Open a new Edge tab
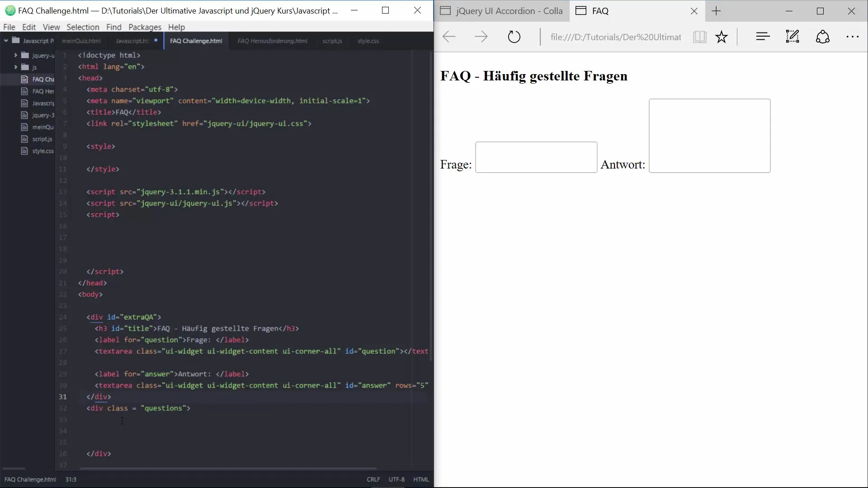 [x=716, y=11]
